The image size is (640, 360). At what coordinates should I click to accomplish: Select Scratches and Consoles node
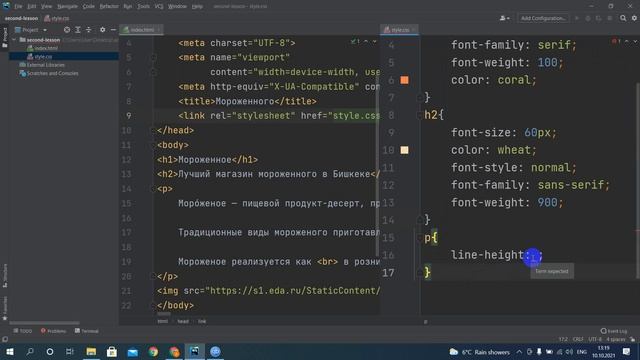49,73
